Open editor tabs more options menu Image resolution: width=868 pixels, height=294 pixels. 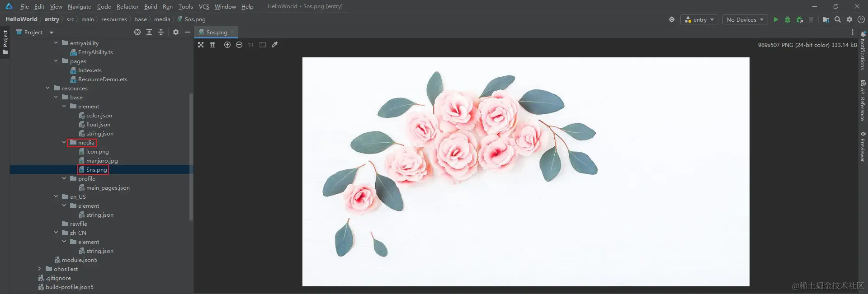[853, 32]
